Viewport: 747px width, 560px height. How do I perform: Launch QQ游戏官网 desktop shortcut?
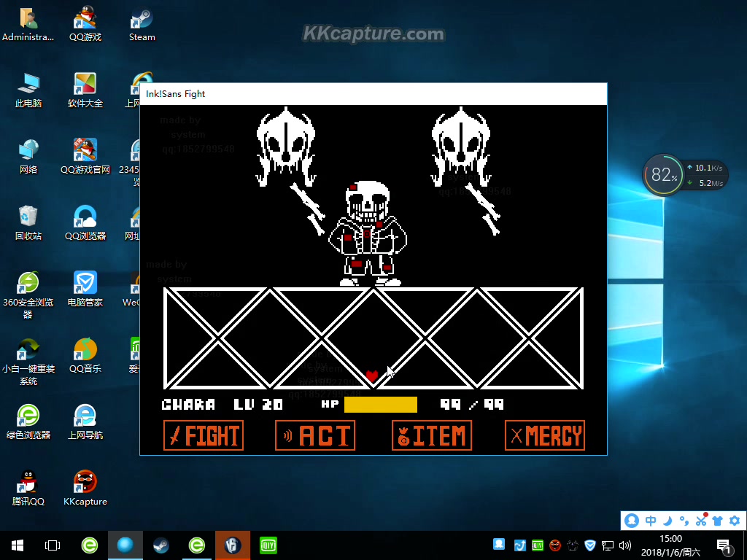click(85, 156)
